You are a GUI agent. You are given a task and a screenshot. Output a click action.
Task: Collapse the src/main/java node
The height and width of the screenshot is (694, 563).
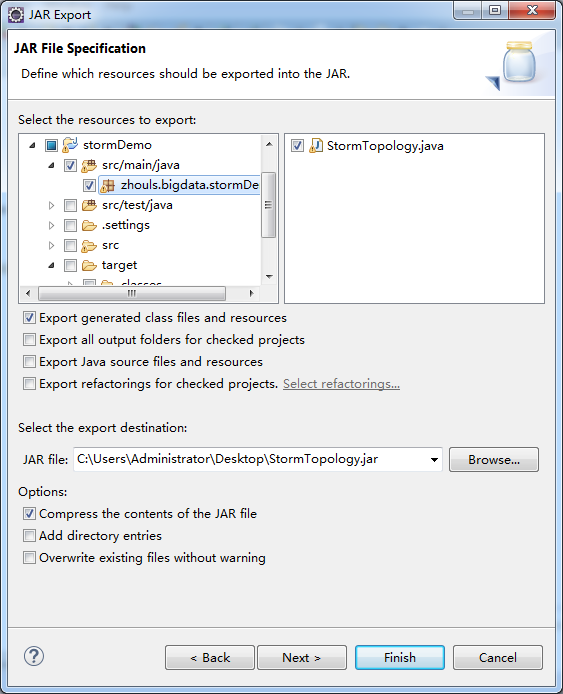click(x=51, y=166)
